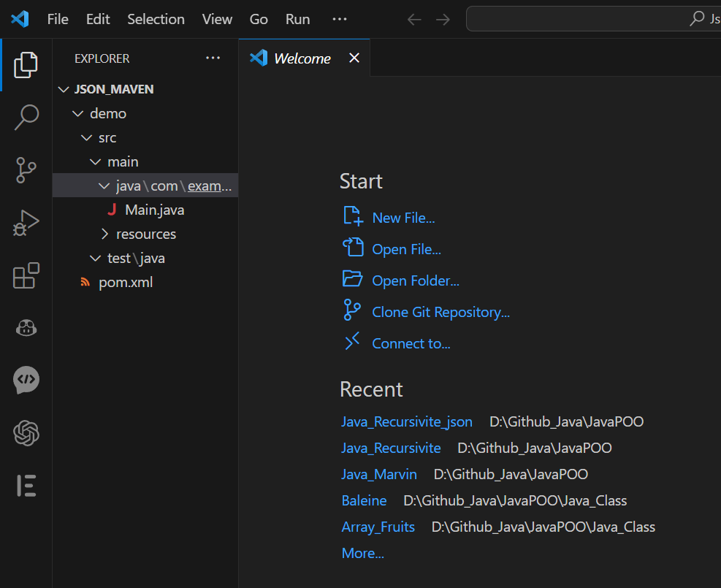Close the Welcome tab
The image size is (721, 588).
(354, 58)
